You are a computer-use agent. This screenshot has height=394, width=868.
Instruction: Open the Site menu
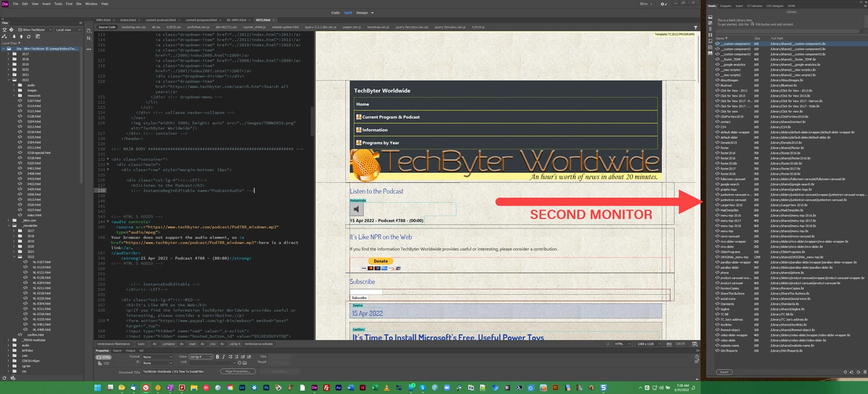click(79, 4)
